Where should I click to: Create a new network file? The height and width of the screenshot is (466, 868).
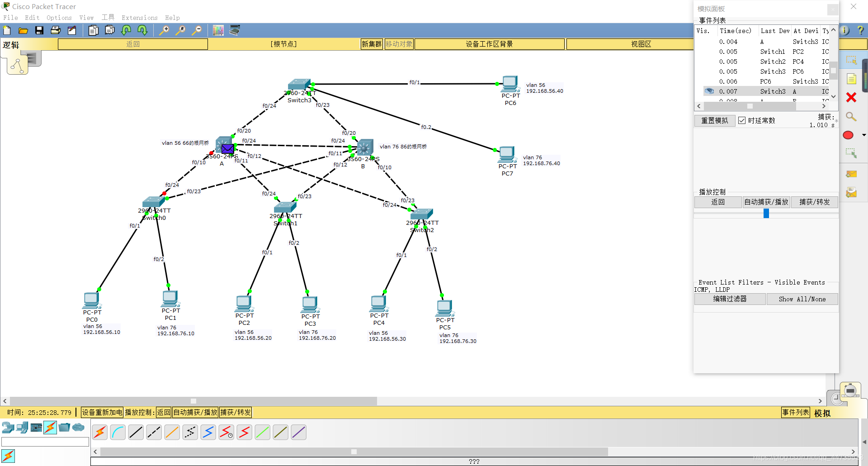point(7,30)
